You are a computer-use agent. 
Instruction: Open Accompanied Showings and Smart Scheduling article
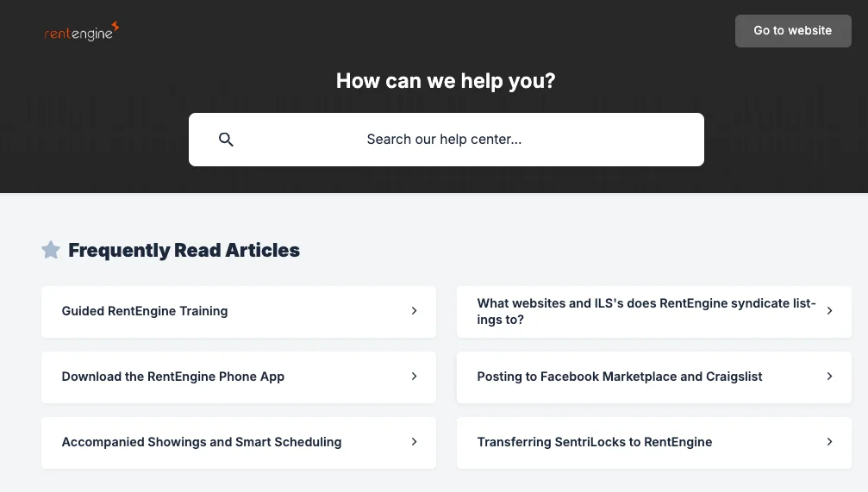click(202, 442)
